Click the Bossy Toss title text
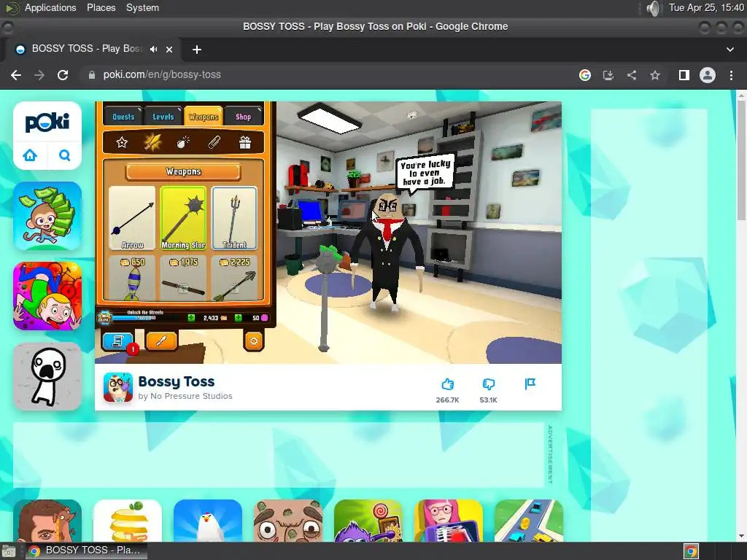Viewport: 747px width, 560px height. click(x=177, y=381)
